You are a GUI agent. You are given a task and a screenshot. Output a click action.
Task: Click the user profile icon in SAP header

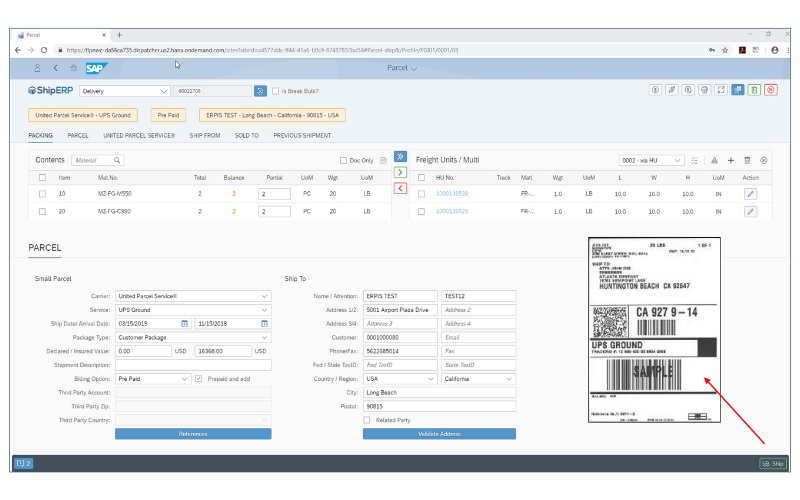pos(37,68)
